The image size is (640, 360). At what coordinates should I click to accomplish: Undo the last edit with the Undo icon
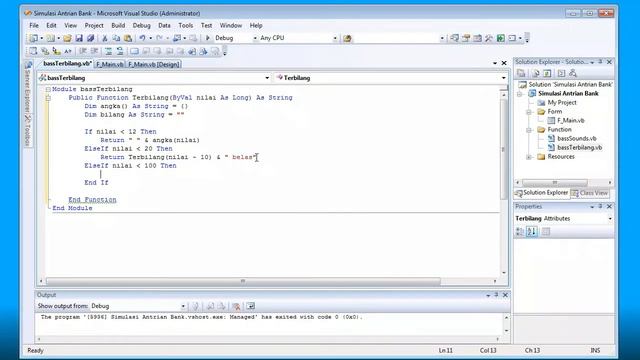pyautogui.click(x=142, y=38)
